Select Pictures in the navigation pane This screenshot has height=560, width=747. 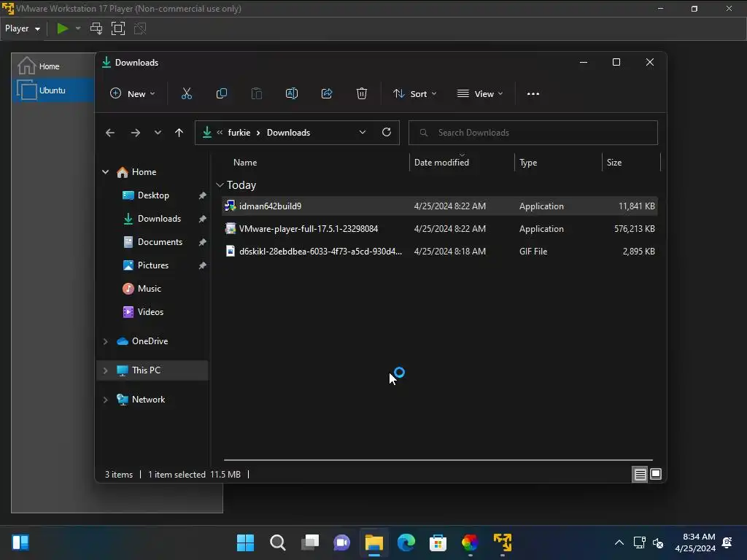153,265
